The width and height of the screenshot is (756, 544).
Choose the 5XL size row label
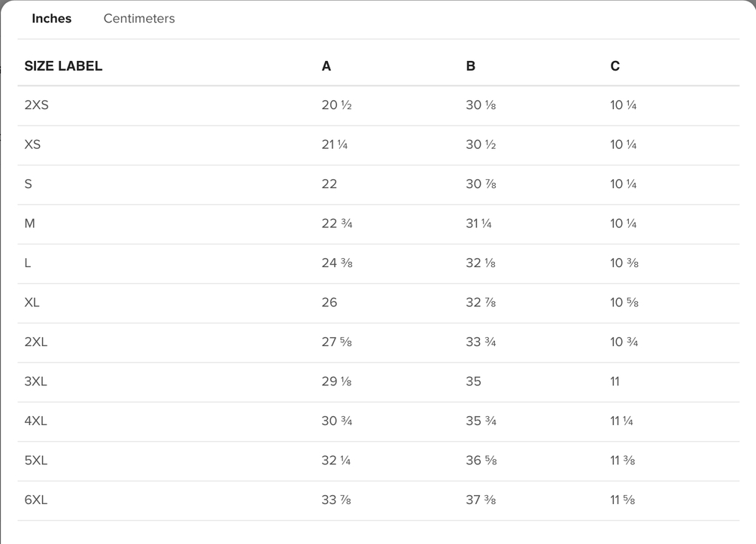tap(36, 460)
